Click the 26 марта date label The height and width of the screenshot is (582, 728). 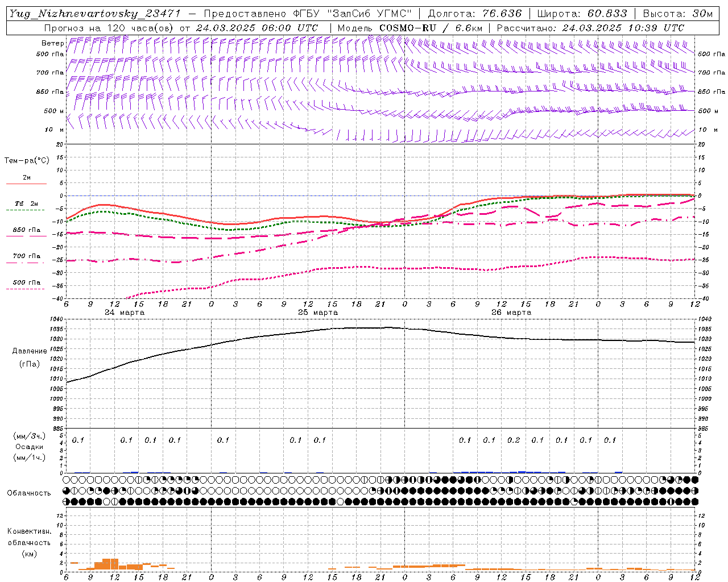coord(511,313)
